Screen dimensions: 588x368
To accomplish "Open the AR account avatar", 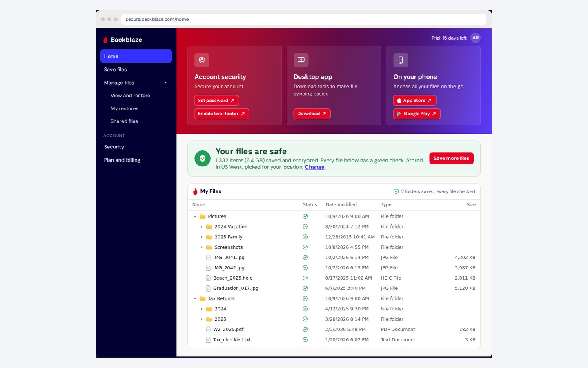I will pos(475,38).
